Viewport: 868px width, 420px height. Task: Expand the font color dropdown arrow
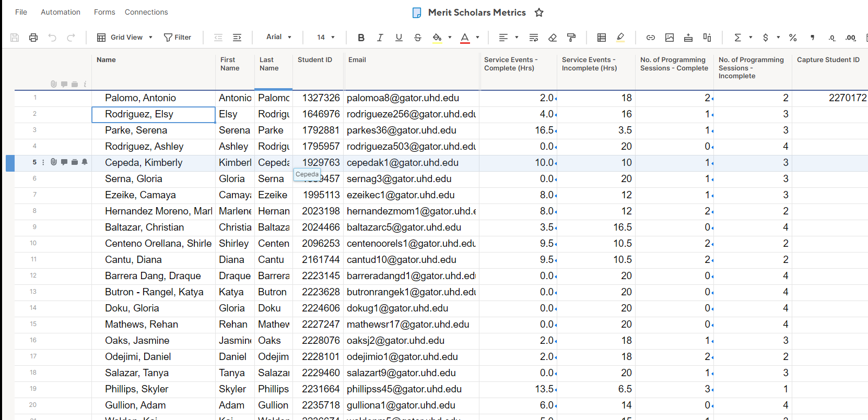click(477, 38)
